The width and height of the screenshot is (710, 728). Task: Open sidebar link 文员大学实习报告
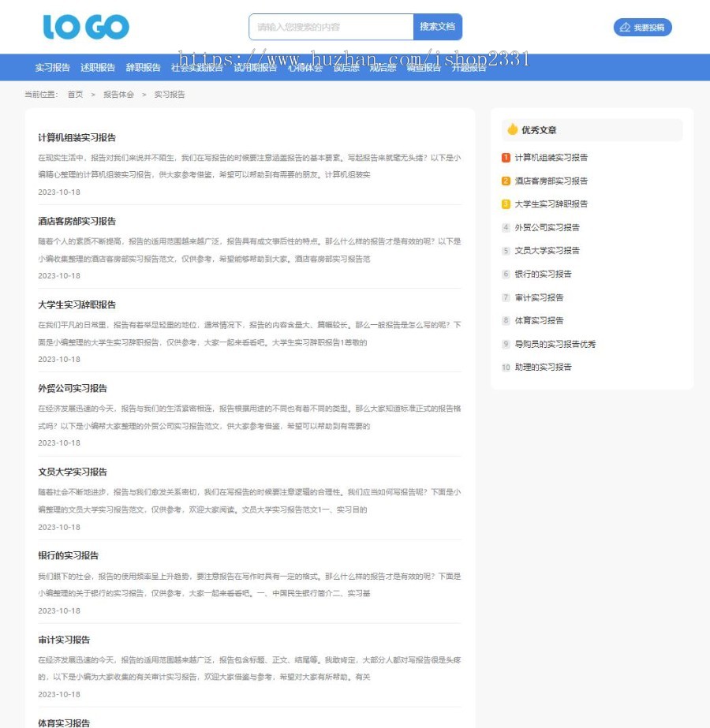pos(547,251)
